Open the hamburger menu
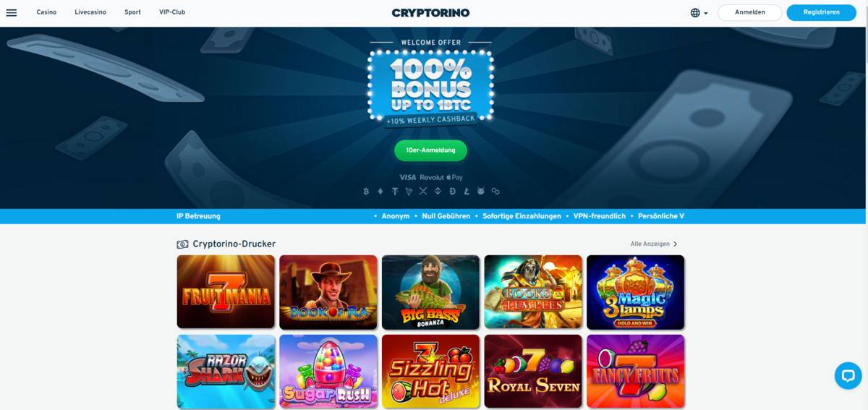Screen dimensions: 868x410 pos(11,12)
